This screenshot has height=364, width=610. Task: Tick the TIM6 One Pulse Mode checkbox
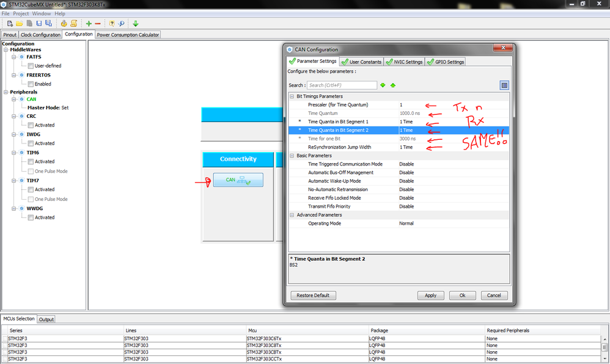point(31,172)
